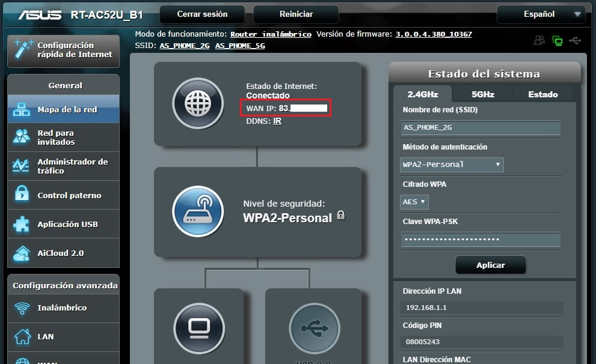This screenshot has height=364, width=596.
Task: Click the Aplicar button
Action: [x=491, y=265]
